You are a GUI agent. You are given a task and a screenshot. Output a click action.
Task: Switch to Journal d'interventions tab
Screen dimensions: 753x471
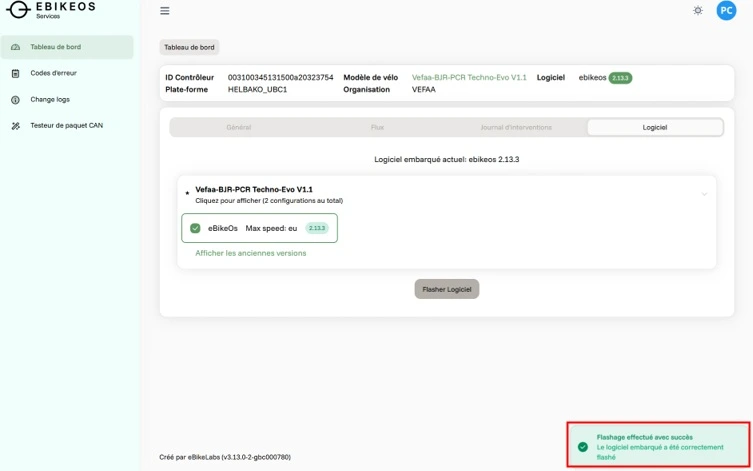pyautogui.click(x=516, y=127)
